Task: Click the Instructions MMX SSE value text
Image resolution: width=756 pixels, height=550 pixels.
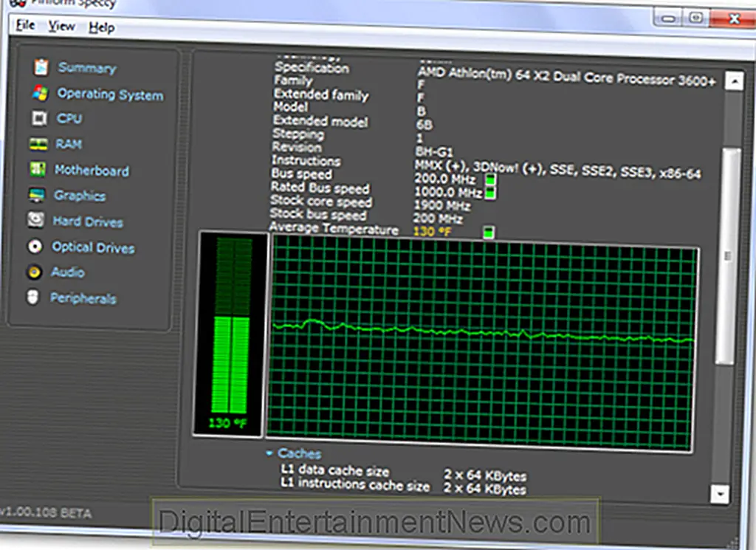Action: (558, 169)
